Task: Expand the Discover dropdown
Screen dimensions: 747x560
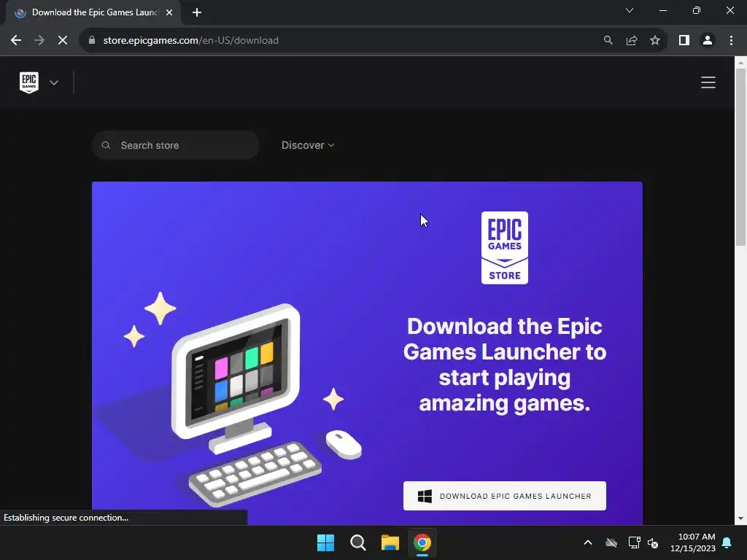Action: [308, 145]
